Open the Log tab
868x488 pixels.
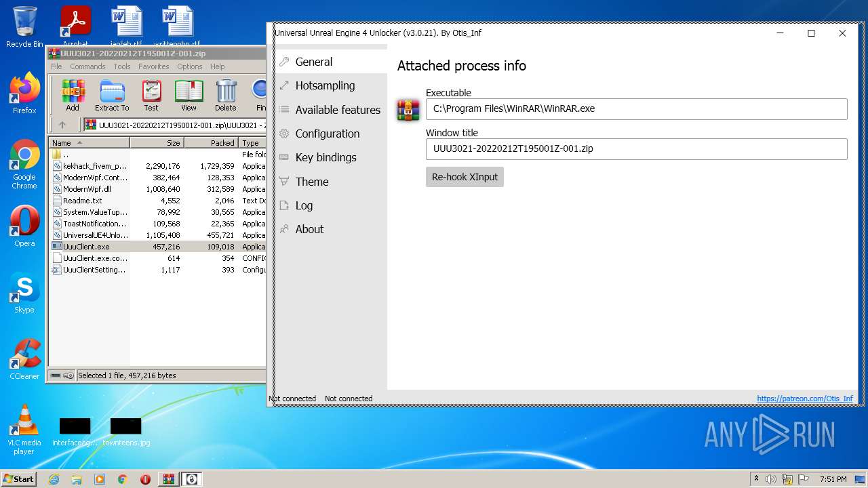(331, 205)
